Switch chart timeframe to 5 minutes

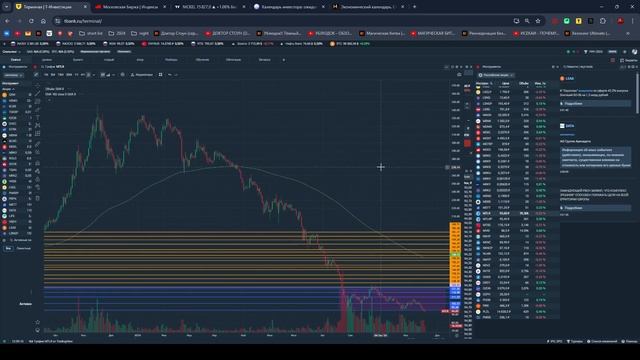coord(53,75)
